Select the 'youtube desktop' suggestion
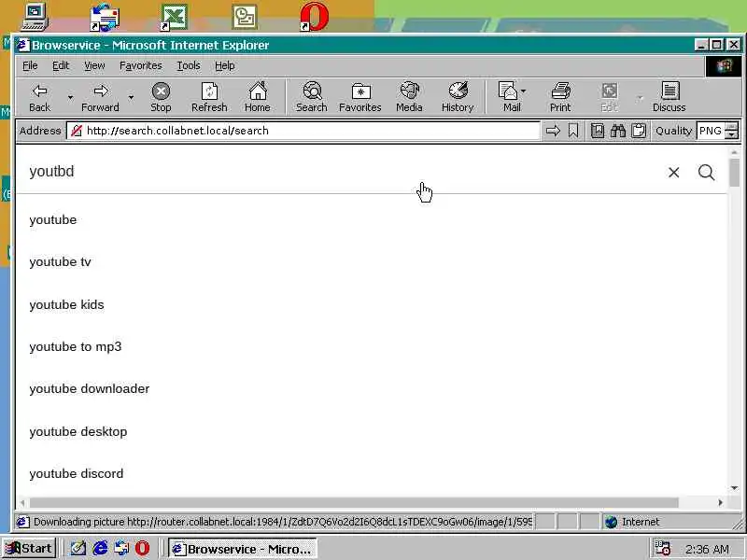This screenshot has height=560, width=747. (78, 432)
